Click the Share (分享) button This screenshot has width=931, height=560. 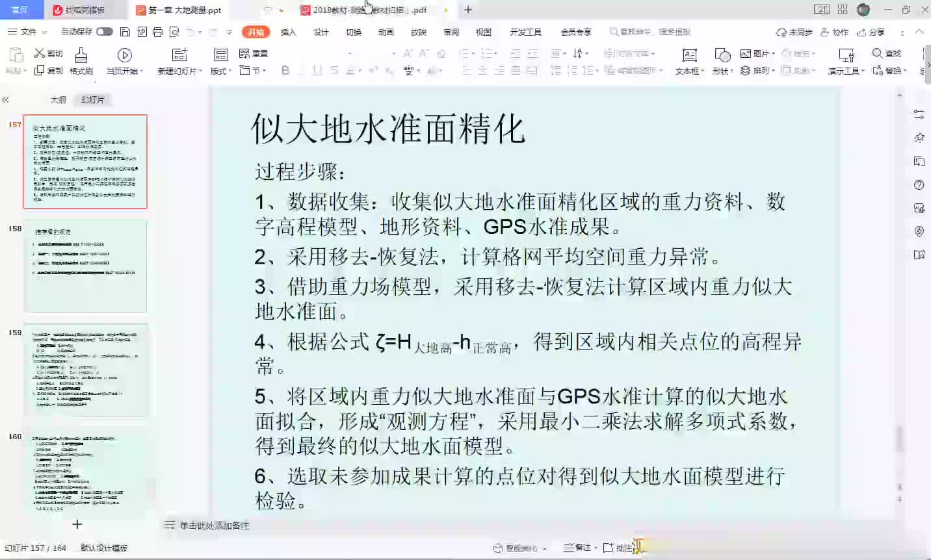point(871,32)
